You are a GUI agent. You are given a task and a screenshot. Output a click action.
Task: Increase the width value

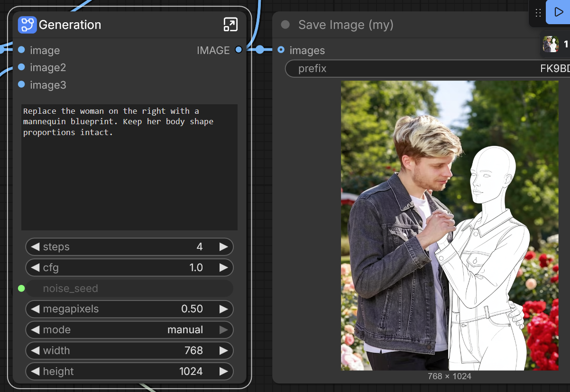point(223,351)
